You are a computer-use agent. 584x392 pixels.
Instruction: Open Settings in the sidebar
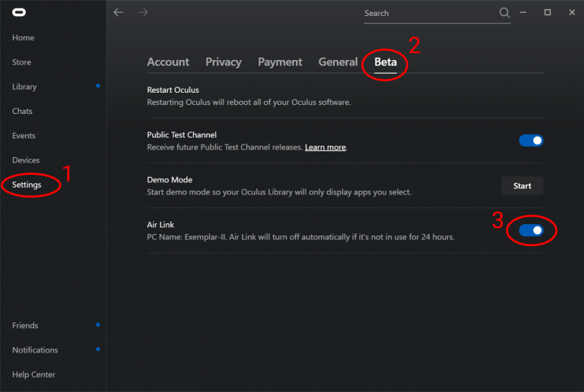pos(27,185)
